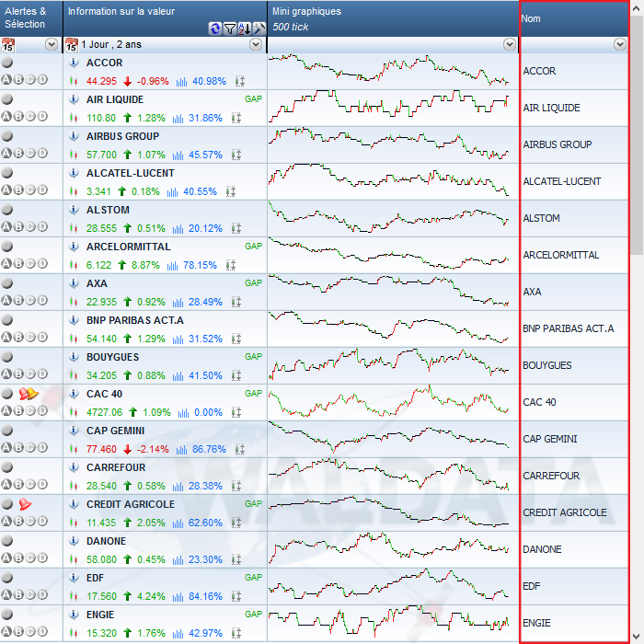The height and width of the screenshot is (644, 644).
Task: Click the 62.60% volume value for CREDIT AGRICOLE
Action: [205, 523]
